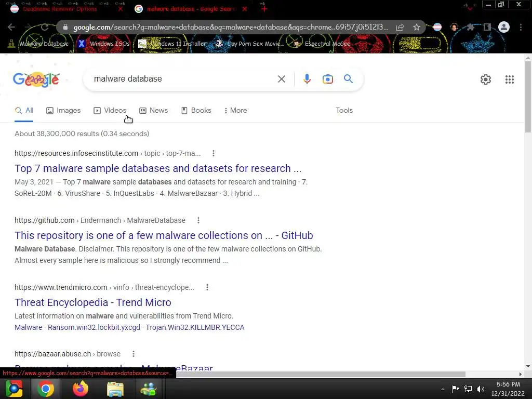Switch to Images results tab
The width and height of the screenshot is (532, 399).
click(x=63, y=111)
